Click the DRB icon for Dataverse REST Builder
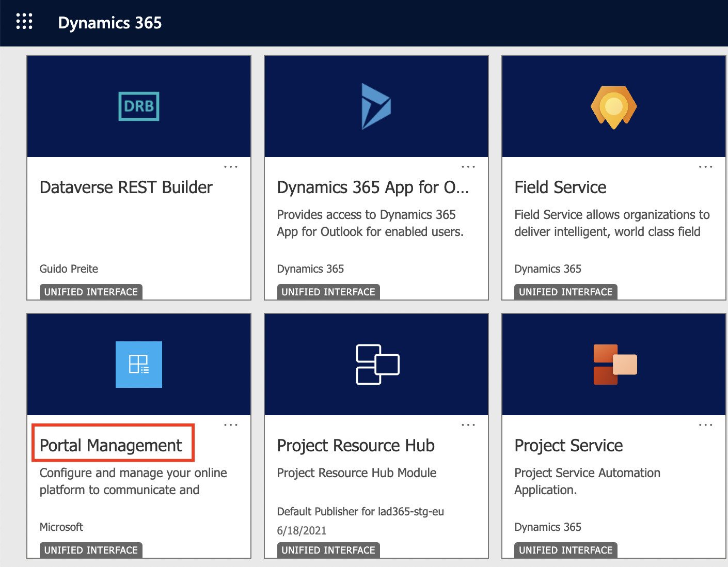 tap(139, 106)
